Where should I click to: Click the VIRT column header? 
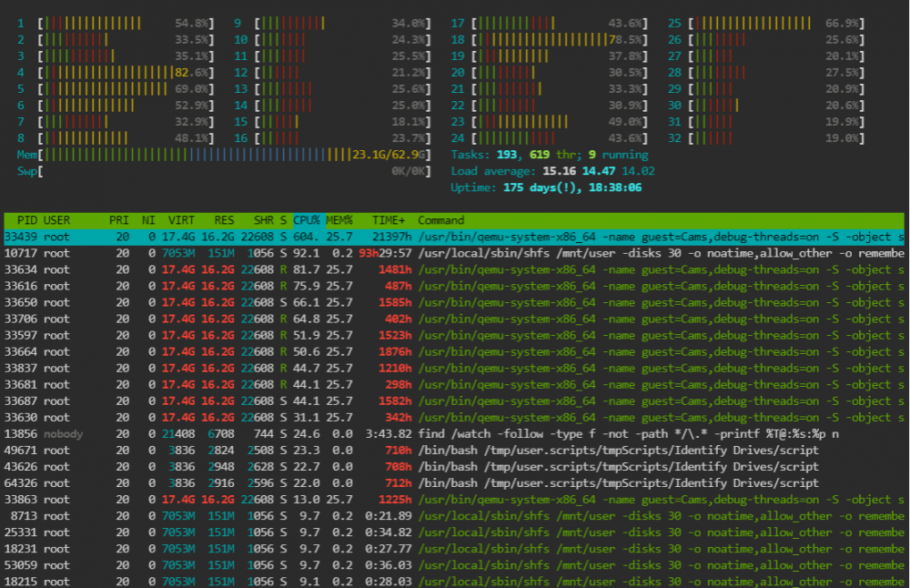(x=181, y=220)
